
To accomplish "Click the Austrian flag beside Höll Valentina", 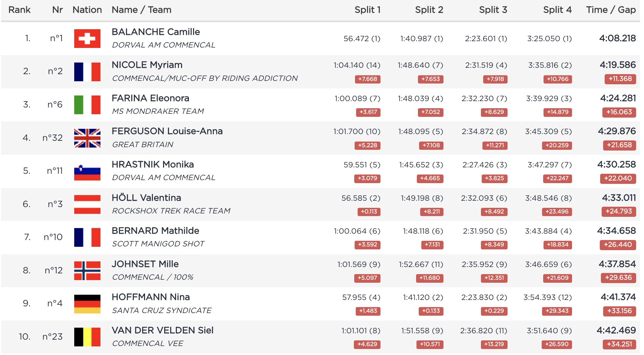I will 87,204.
